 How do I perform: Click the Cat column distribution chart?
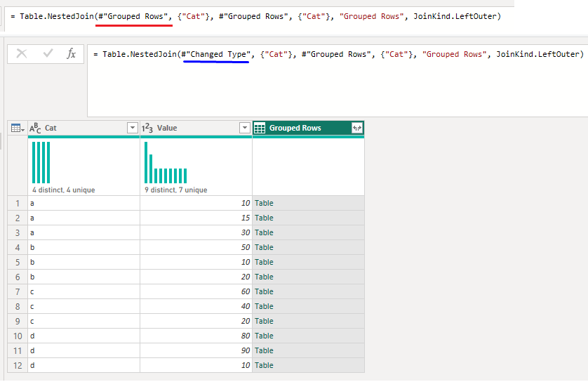[41, 163]
